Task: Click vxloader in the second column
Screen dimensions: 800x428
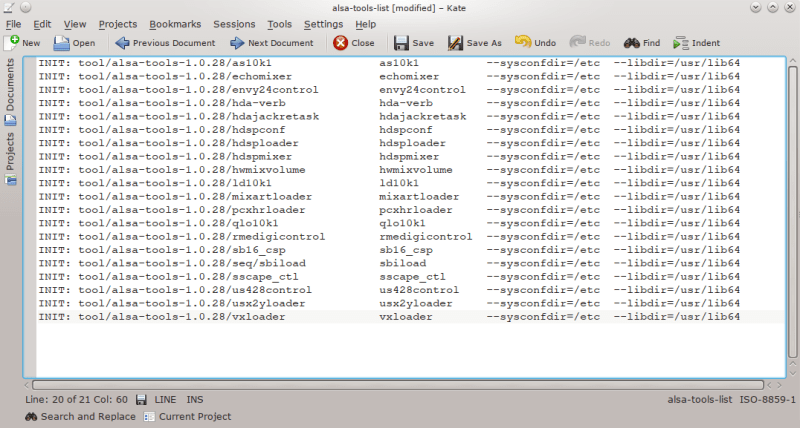Action: coord(406,317)
